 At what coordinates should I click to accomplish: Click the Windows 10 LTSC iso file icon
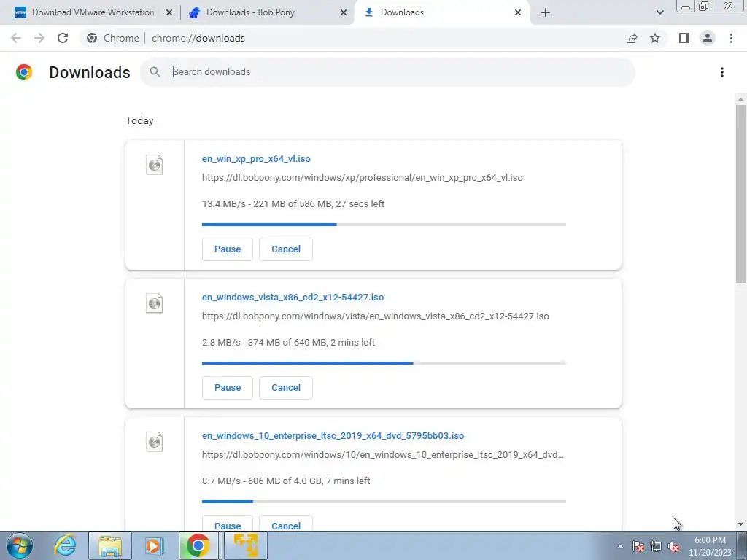(x=155, y=442)
